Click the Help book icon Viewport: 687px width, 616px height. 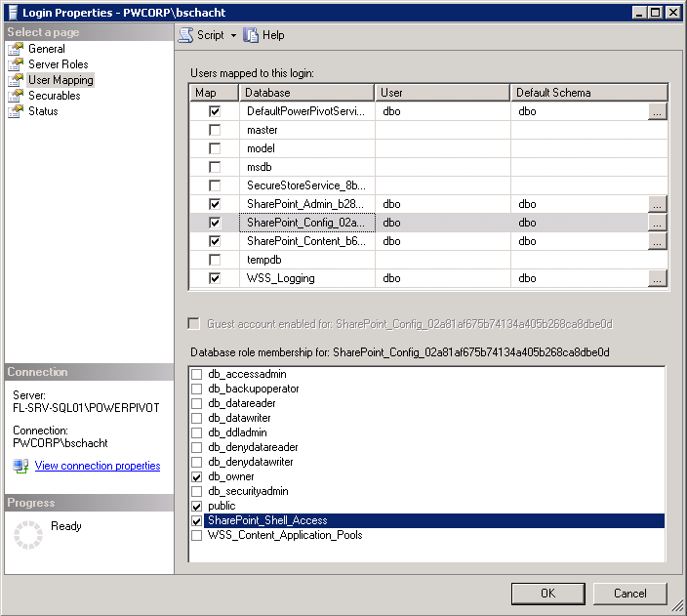(251, 35)
